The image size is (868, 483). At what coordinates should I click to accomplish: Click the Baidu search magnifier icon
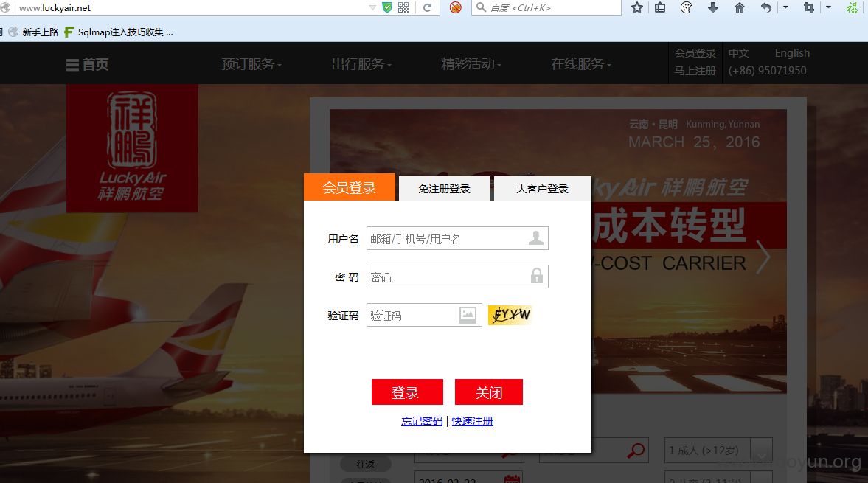click(x=481, y=7)
